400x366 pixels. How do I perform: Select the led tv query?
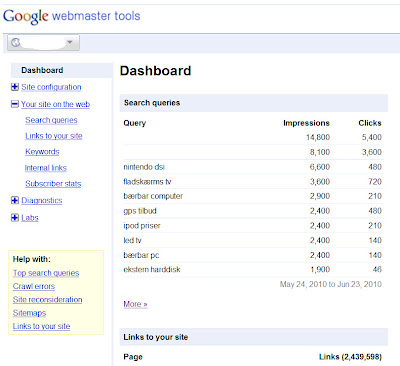click(x=133, y=240)
